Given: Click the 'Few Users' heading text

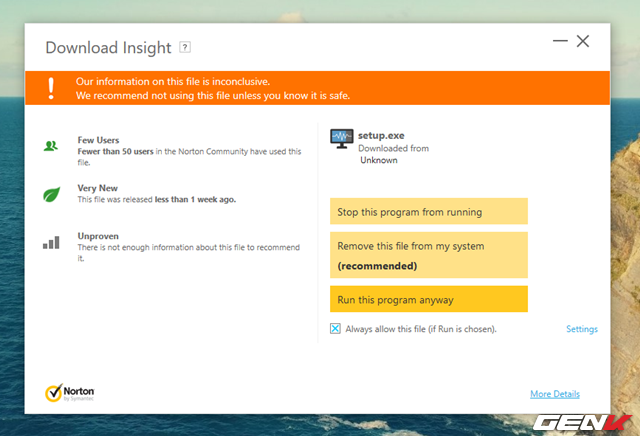Looking at the screenshot, I should click(99, 140).
